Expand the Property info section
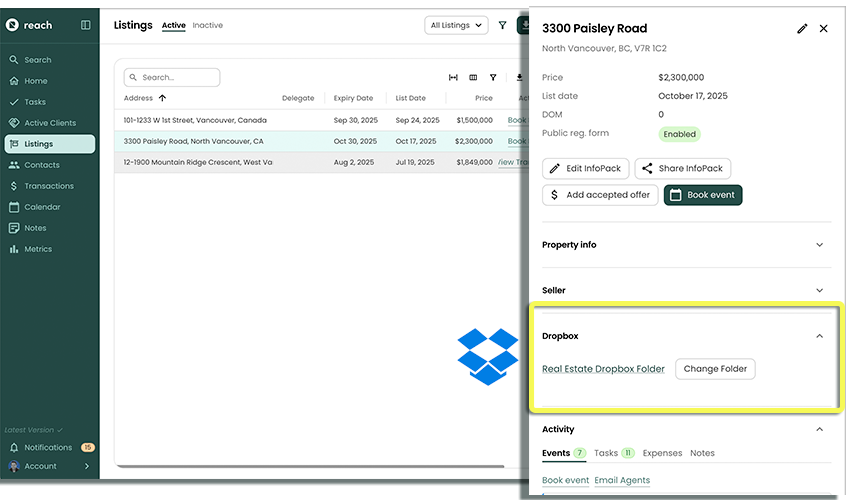 (819, 245)
